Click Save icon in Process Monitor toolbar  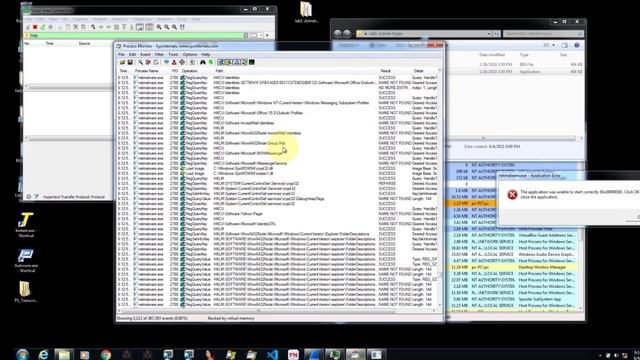130,62
